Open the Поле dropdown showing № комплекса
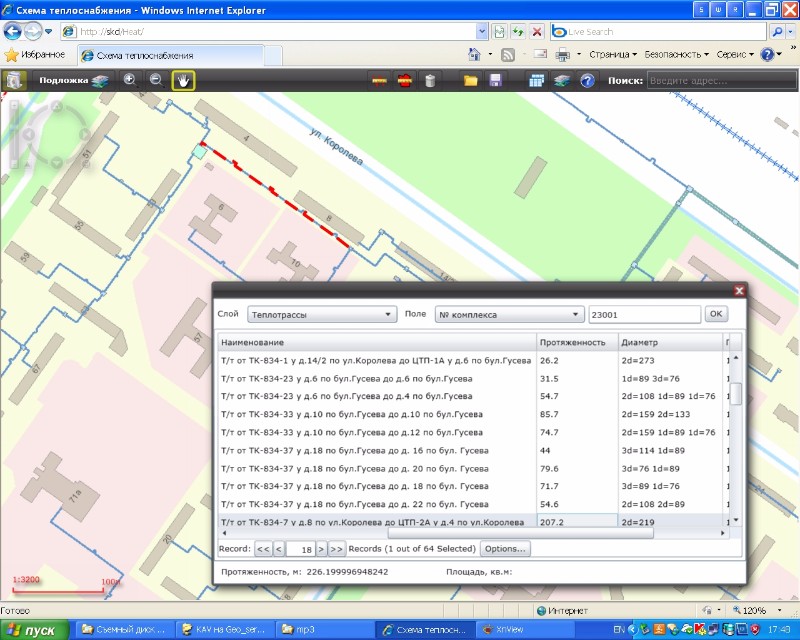The image size is (800, 640). coord(508,314)
